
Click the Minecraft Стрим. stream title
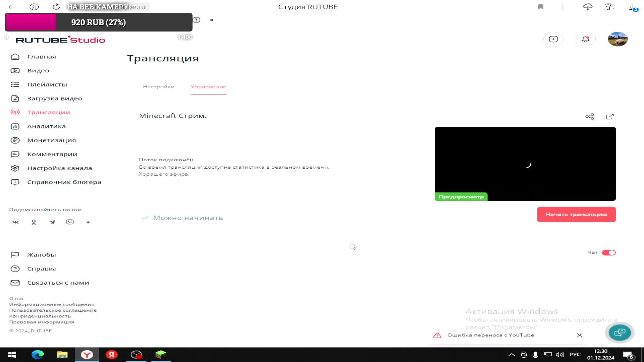pos(173,116)
